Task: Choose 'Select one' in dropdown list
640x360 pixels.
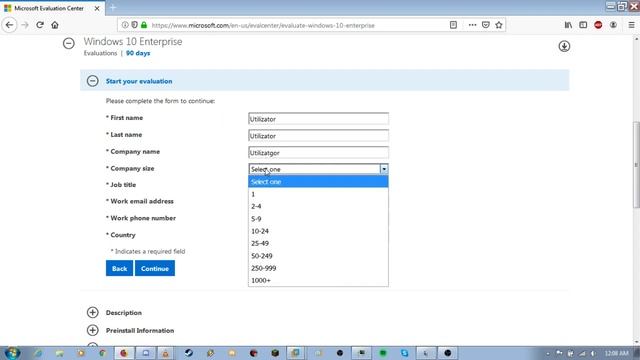Action: click(318, 182)
